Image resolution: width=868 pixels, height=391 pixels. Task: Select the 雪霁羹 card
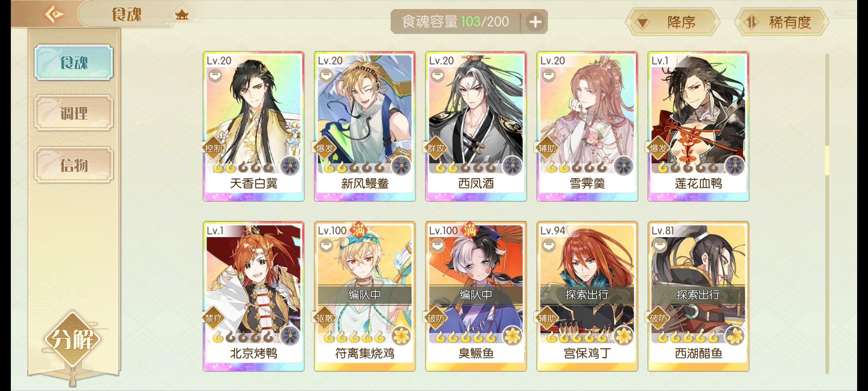click(x=587, y=126)
